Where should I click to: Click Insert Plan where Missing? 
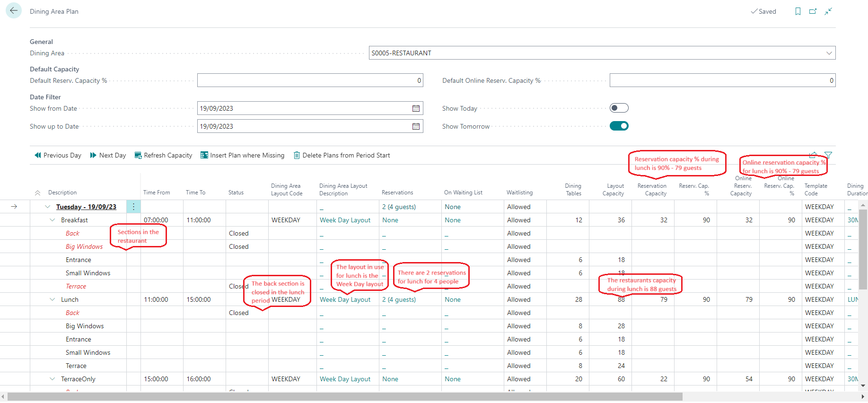click(x=242, y=155)
